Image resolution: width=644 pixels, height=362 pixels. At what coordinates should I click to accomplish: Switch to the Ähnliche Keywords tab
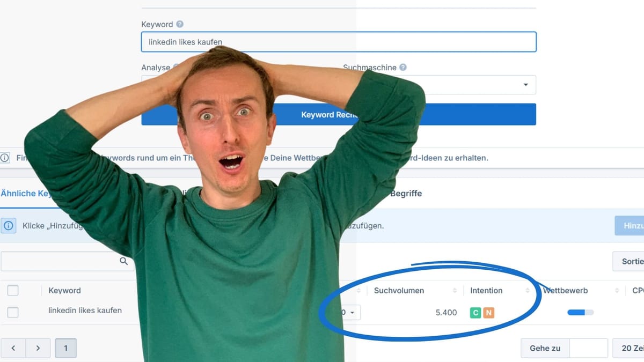point(24,194)
